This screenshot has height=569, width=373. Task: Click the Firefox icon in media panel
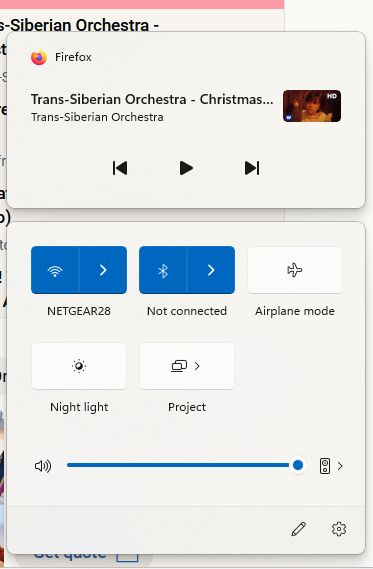[39, 57]
